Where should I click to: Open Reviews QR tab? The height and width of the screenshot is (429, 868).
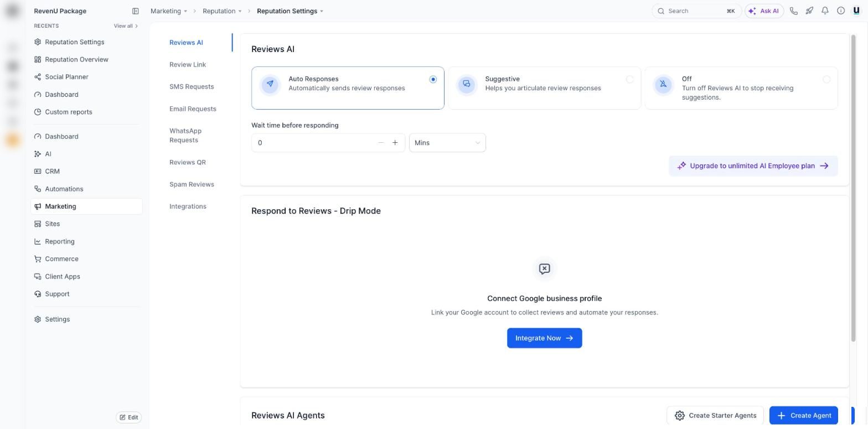188,162
